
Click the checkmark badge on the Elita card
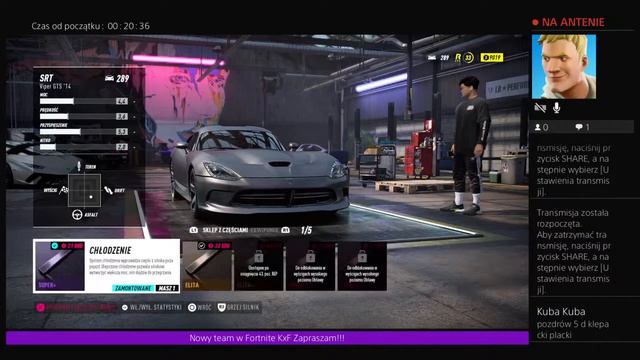coord(201,245)
